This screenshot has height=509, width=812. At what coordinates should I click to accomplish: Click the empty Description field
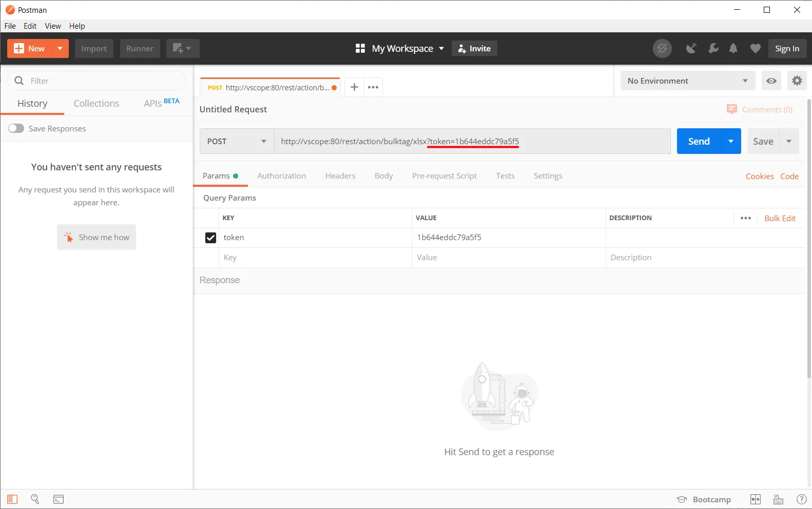click(x=705, y=258)
